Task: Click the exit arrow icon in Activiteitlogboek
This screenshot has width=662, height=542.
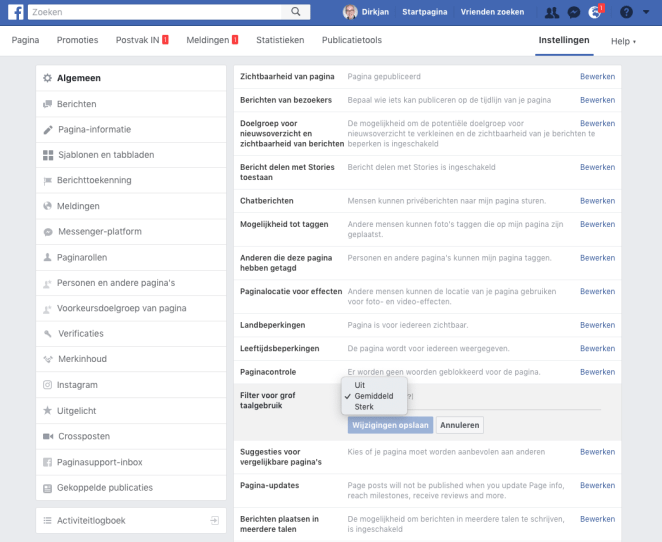Action: [x=214, y=520]
